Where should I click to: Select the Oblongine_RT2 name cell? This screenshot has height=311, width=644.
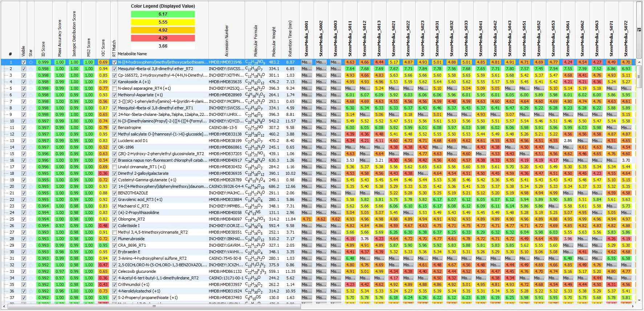163,219
